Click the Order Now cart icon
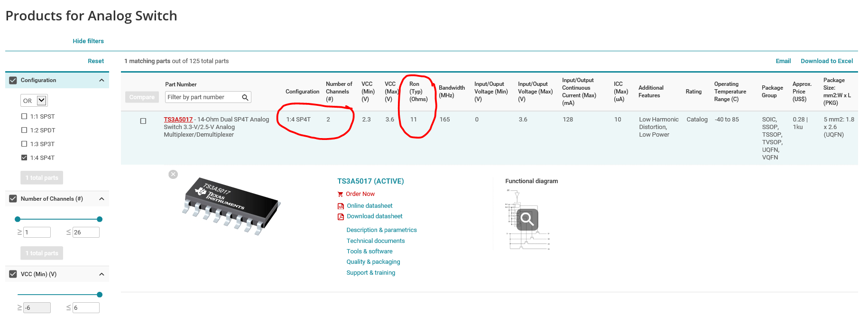This screenshot has width=868, height=316. 340,194
